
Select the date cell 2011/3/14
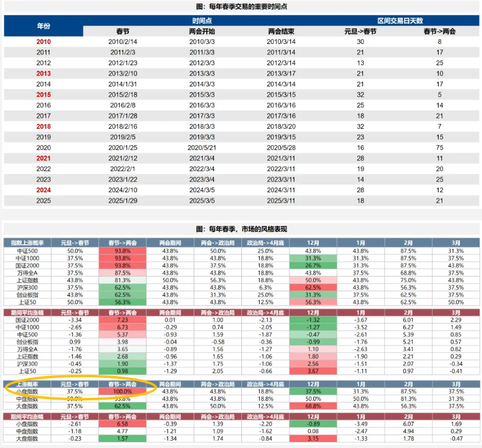coord(281,52)
